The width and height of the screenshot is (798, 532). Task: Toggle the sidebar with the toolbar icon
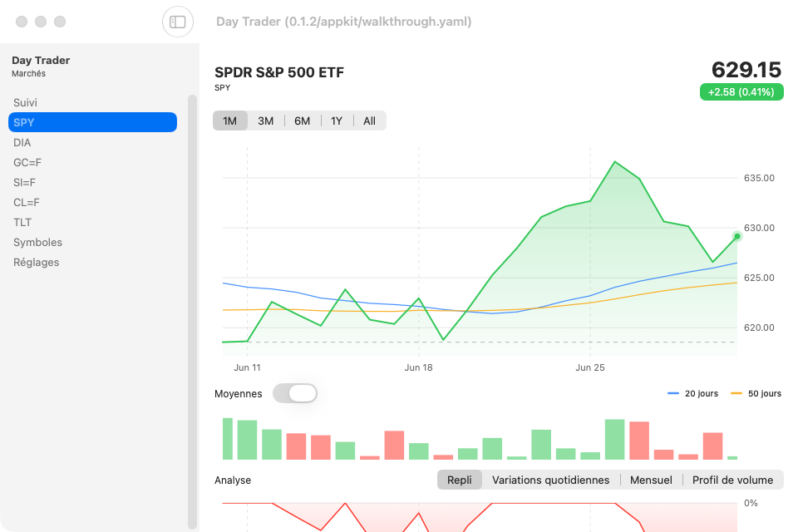(178, 22)
